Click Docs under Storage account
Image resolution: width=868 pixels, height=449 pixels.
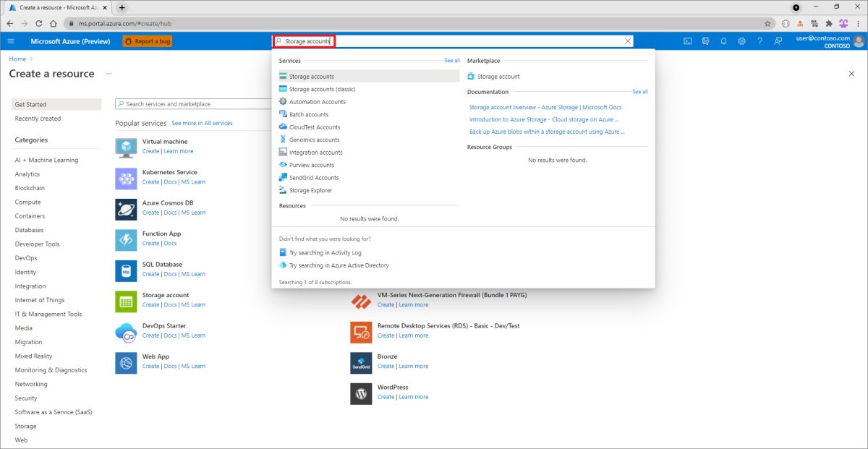pos(170,305)
